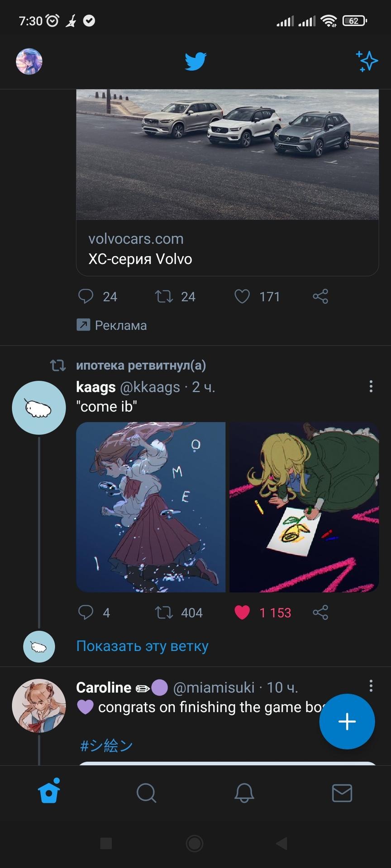
Task: Share the Volvo ad tweet
Action: tap(320, 297)
